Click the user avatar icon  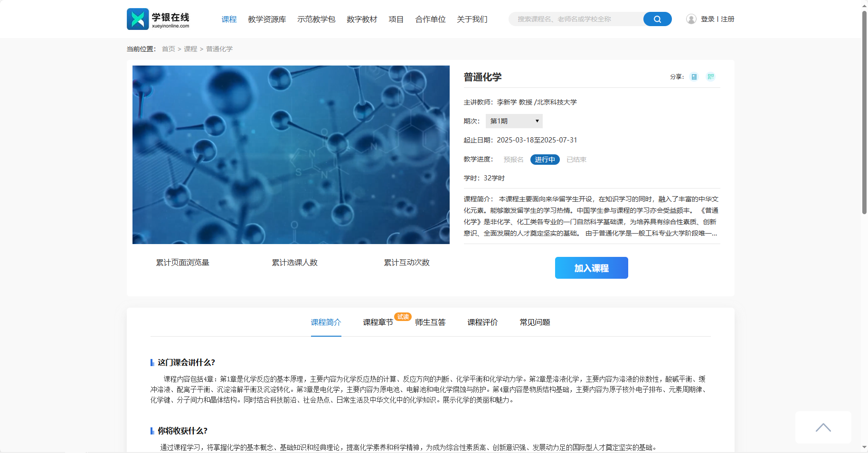click(691, 19)
